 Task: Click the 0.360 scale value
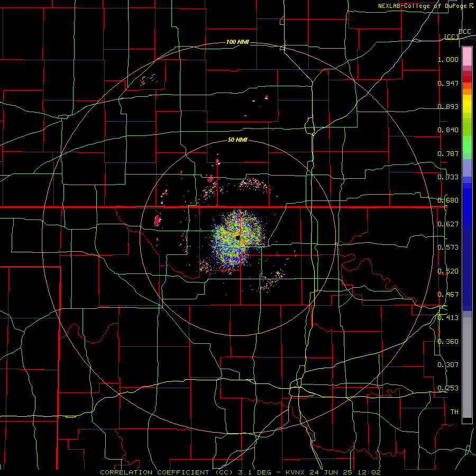pos(448,342)
